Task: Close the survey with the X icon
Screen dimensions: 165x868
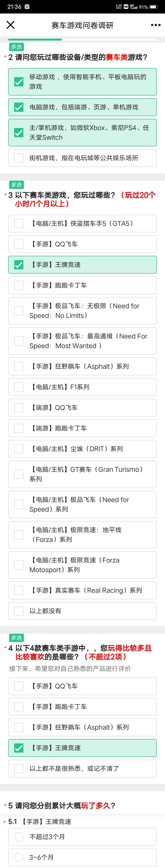Action: [11, 25]
